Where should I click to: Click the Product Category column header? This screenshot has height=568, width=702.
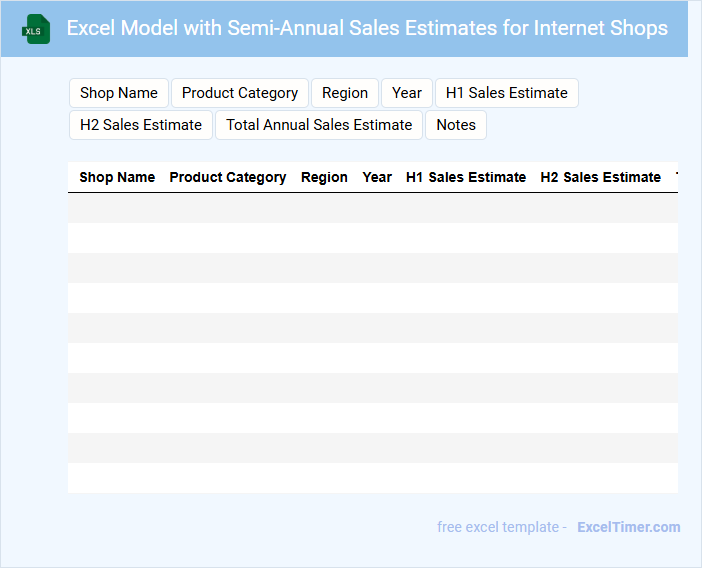pos(228,177)
